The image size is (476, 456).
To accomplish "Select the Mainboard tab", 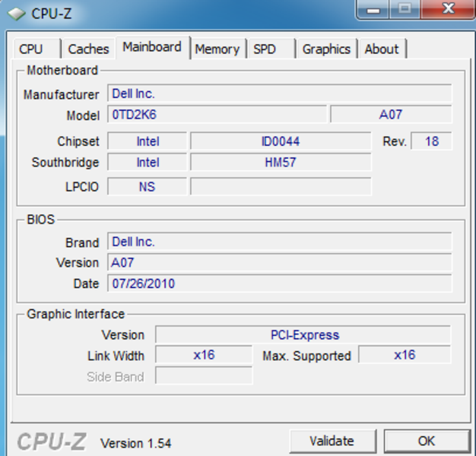I will click(x=153, y=47).
